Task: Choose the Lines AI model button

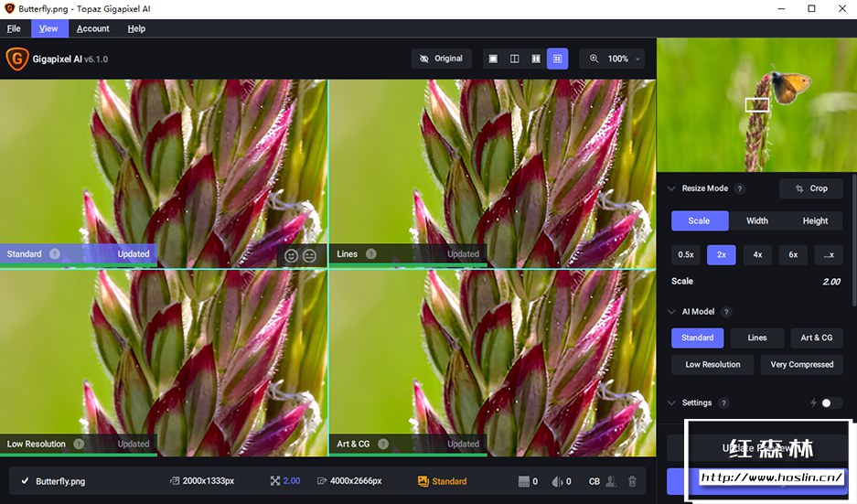Action: click(757, 338)
